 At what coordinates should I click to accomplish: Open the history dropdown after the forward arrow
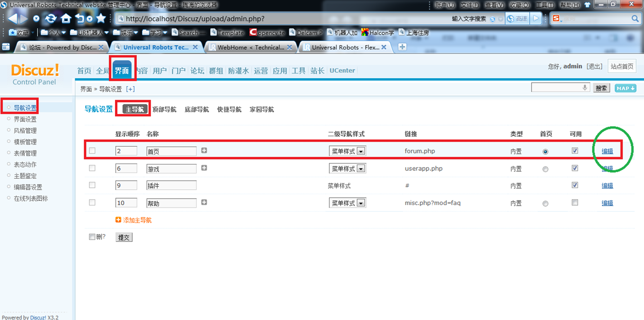click(x=36, y=19)
